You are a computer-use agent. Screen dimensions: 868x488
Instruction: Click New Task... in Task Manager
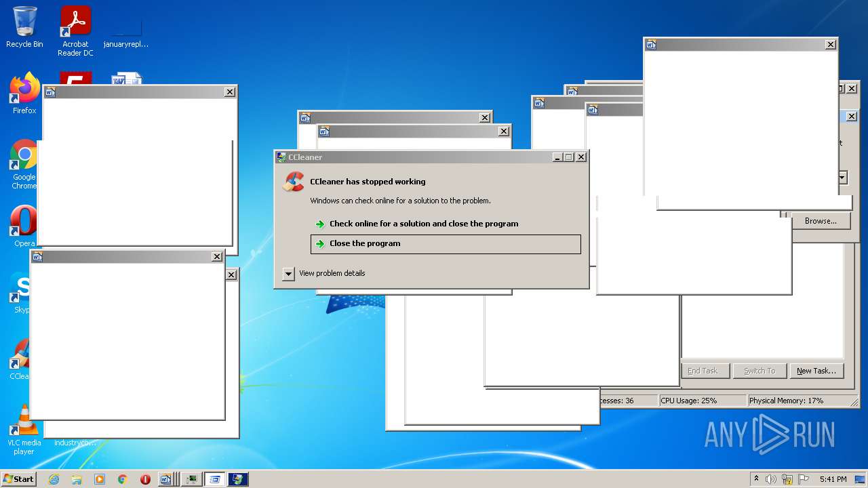tap(816, 371)
